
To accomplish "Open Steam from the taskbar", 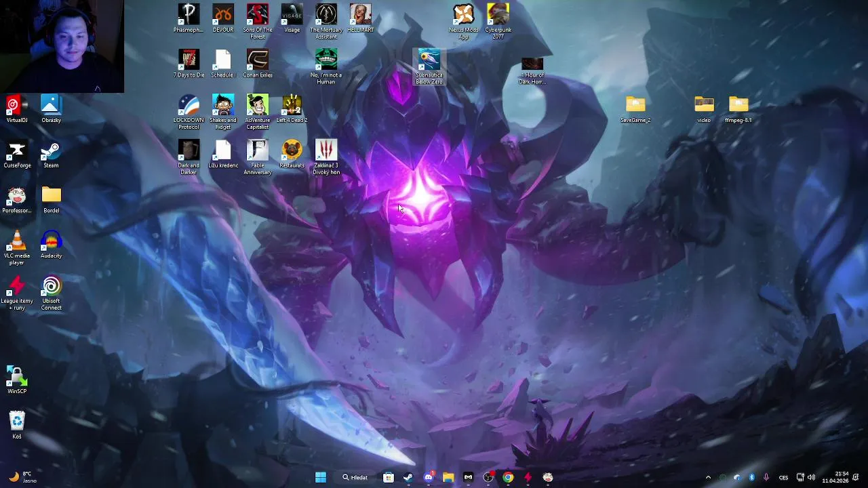I will 408,477.
